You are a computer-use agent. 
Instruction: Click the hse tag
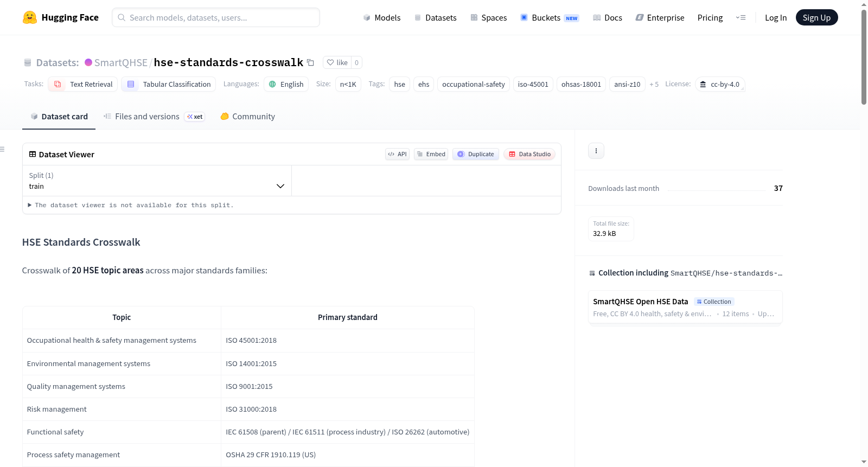coord(399,84)
